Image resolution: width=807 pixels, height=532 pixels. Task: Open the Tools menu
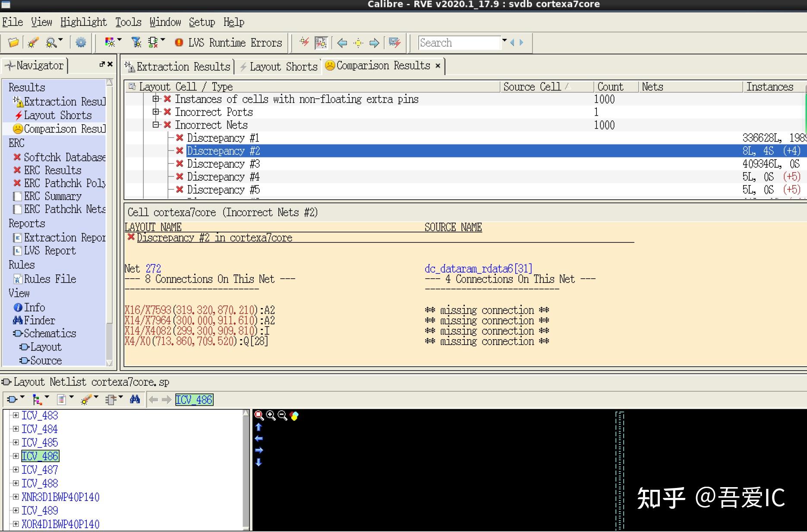pos(128,22)
